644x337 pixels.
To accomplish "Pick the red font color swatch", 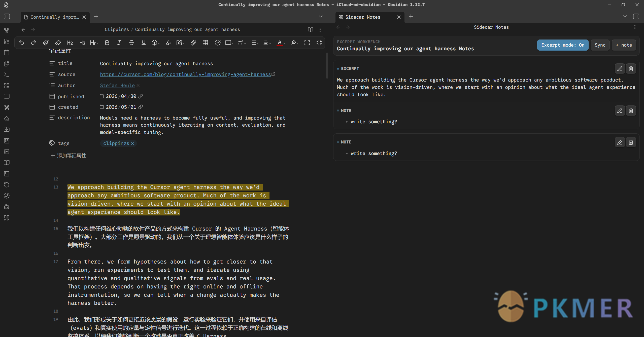I will click(280, 43).
